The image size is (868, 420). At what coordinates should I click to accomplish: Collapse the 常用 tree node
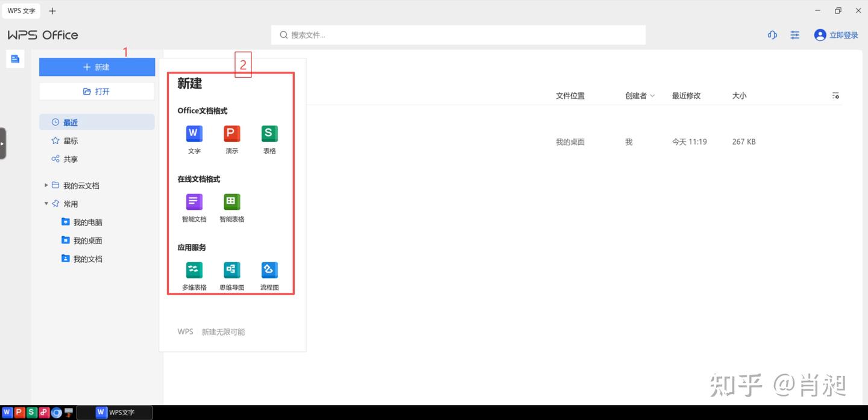click(x=46, y=204)
